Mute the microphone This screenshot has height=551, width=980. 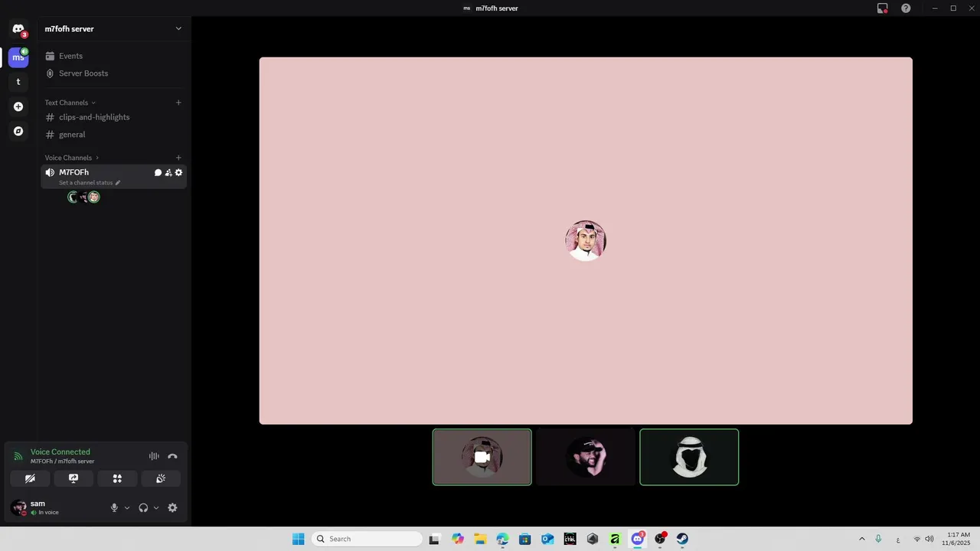click(x=114, y=508)
